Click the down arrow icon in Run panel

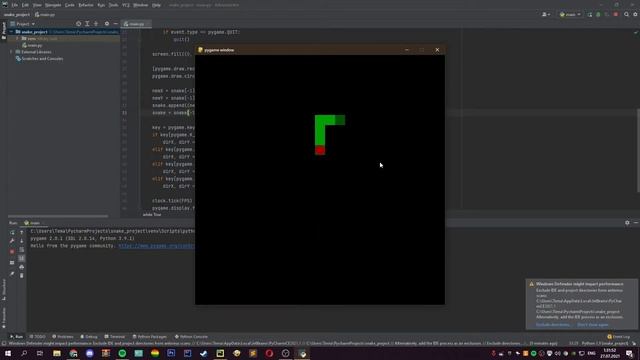(22, 241)
